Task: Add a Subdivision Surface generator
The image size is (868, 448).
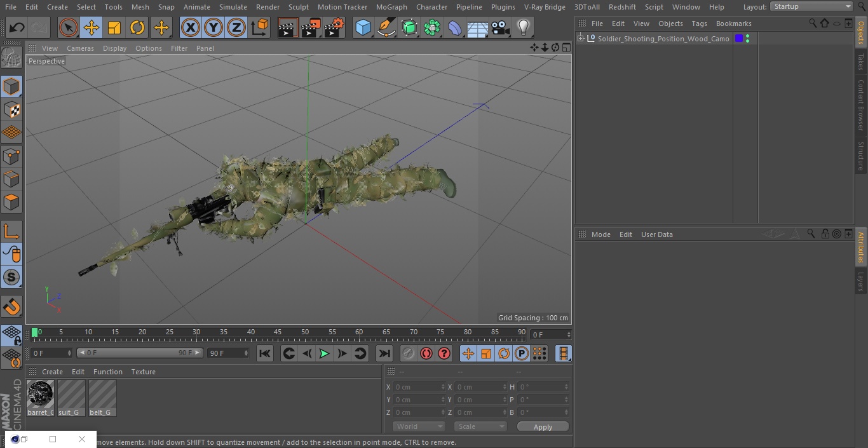Action: 409,27
